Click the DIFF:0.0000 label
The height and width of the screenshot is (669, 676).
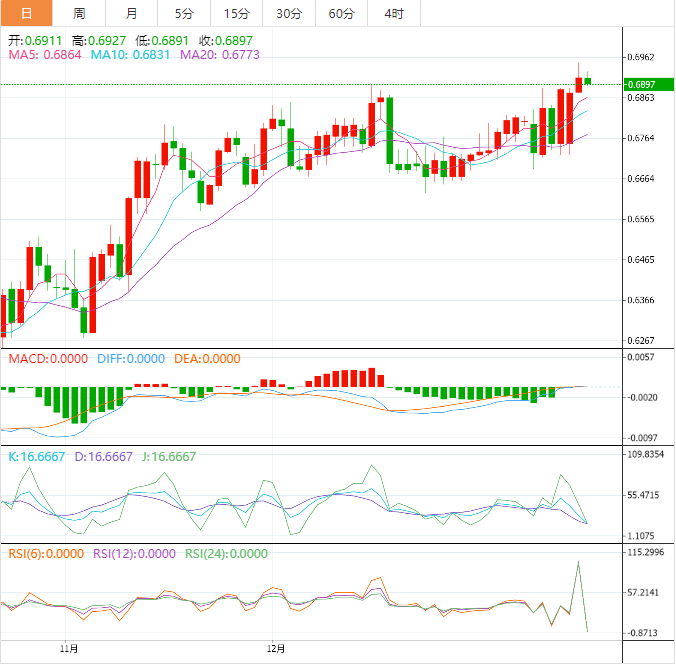point(131,359)
